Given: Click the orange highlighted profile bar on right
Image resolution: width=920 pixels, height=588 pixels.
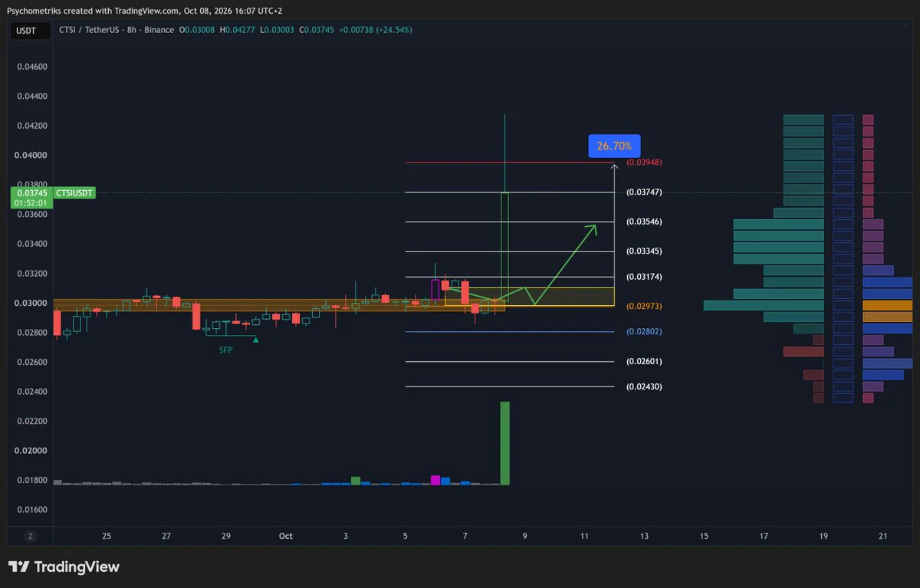Looking at the screenshot, I should pos(888,305).
